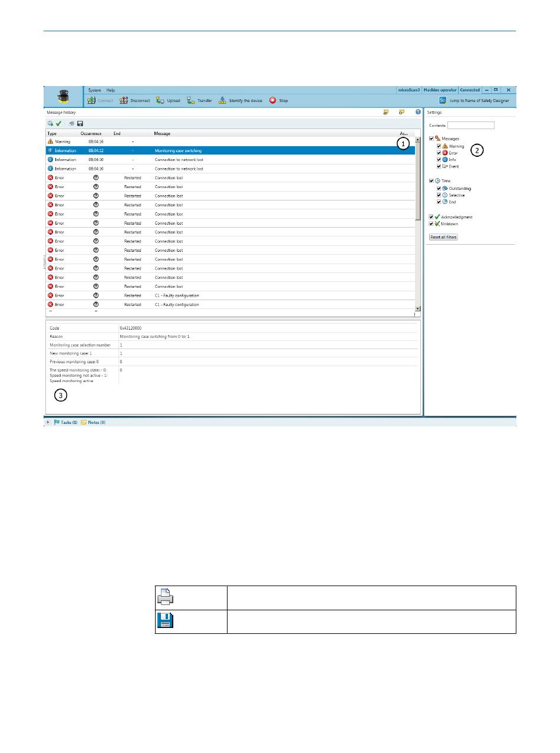560x753 pixels.
Task: Toggle the Acknowledgment filter checkbox
Action: click(x=431, y=217)
